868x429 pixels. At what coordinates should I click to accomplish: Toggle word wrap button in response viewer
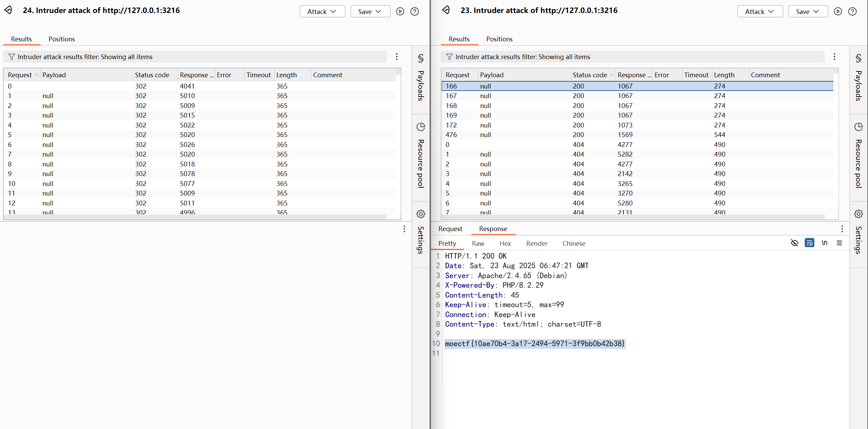tap(809, 243)
